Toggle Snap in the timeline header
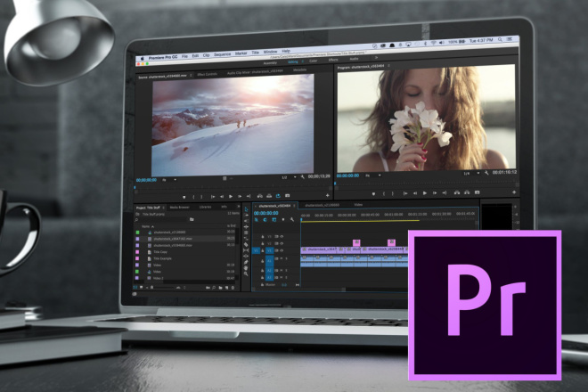588x392 pixels. (x=265, y=220)
